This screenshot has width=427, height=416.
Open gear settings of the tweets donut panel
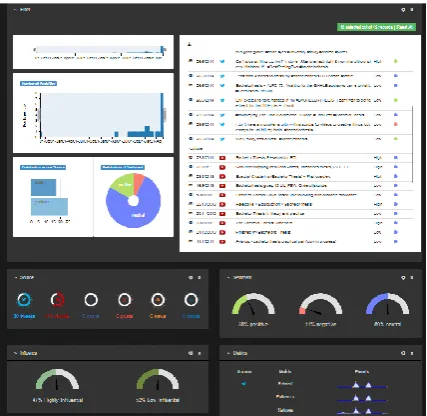190,277
